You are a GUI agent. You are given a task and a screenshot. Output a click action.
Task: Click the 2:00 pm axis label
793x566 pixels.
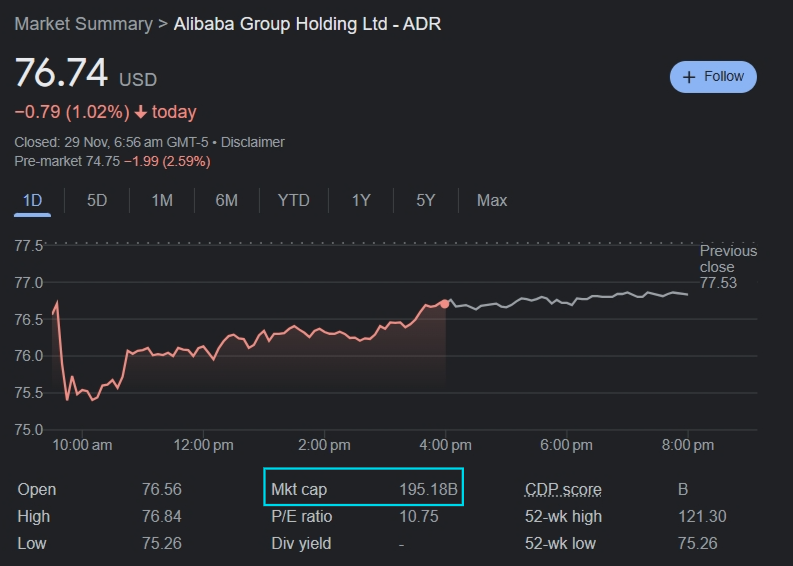(x=324, y=445)
